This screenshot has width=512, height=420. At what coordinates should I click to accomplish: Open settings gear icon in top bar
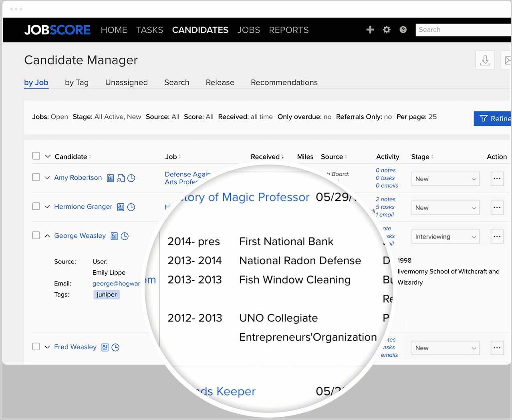[387, 30]
